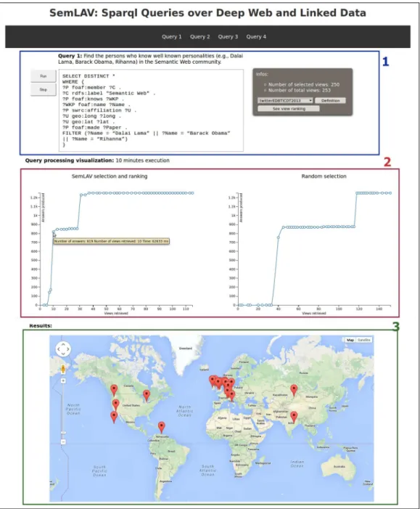Select the westernmost marker over Ireland
The width and height of the screenshot is (420, 509).
click(x=212, y=380)
